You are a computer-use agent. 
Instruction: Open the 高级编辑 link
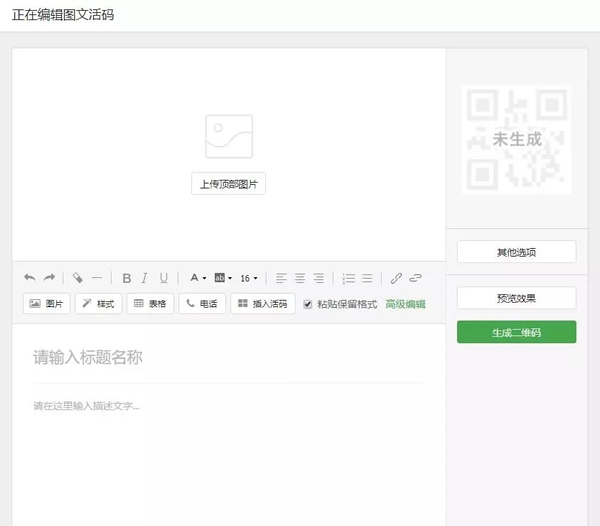point(405,304)
